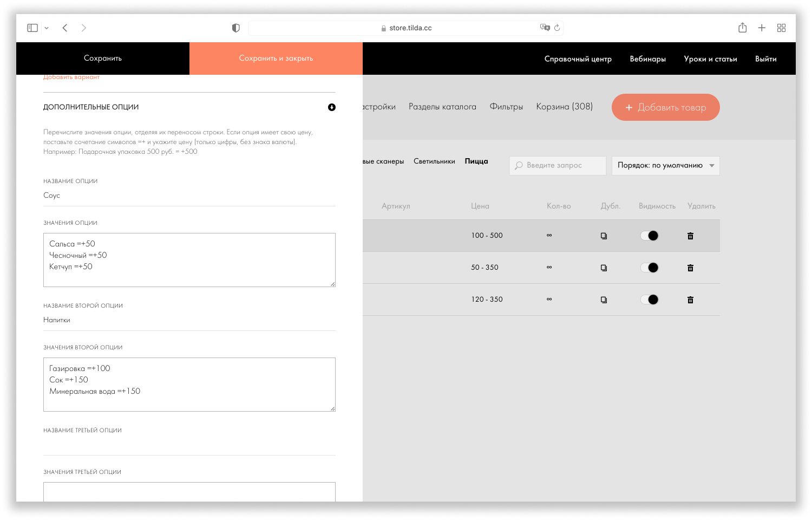Viewport: 812px width, 520px height.
Task: Click the Сохранить button
Action: pos(103,58)
